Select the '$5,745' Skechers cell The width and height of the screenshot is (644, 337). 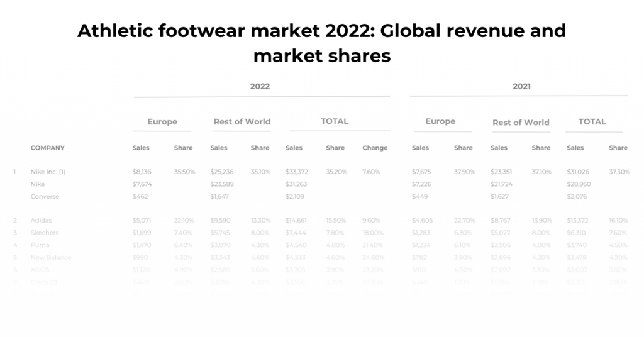point(221,233)
